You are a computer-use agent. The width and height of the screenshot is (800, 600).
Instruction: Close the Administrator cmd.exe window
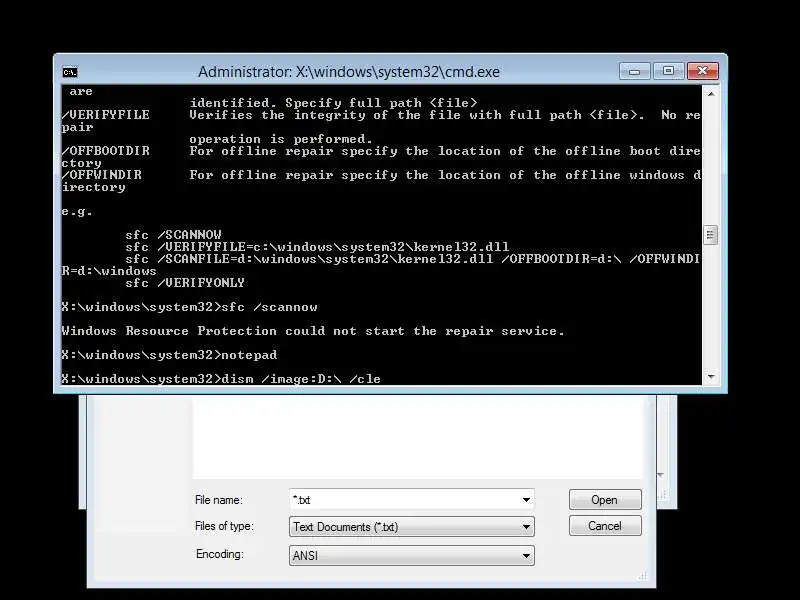[702, 71]
